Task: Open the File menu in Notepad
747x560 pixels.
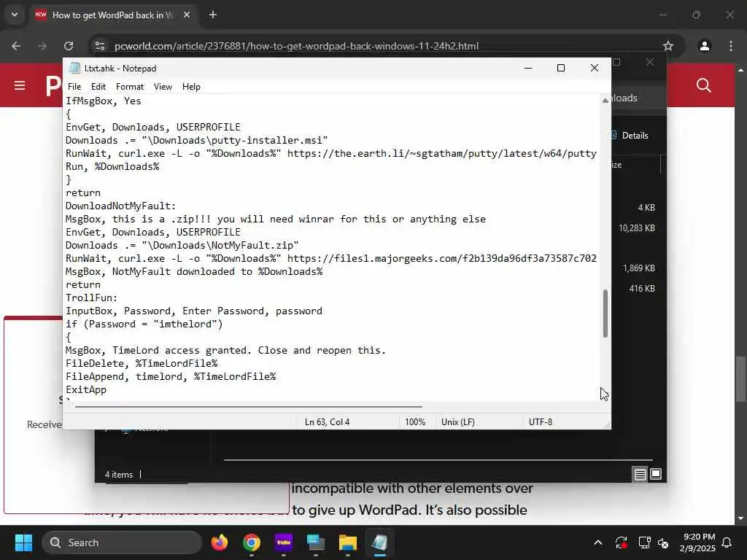Action: point(74,87)
